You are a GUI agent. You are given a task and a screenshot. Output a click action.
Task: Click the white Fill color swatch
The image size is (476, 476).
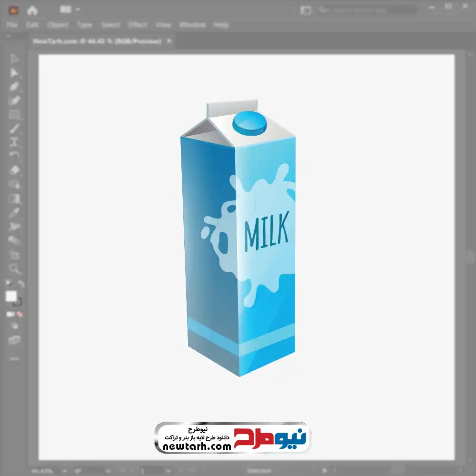[11, 297]
